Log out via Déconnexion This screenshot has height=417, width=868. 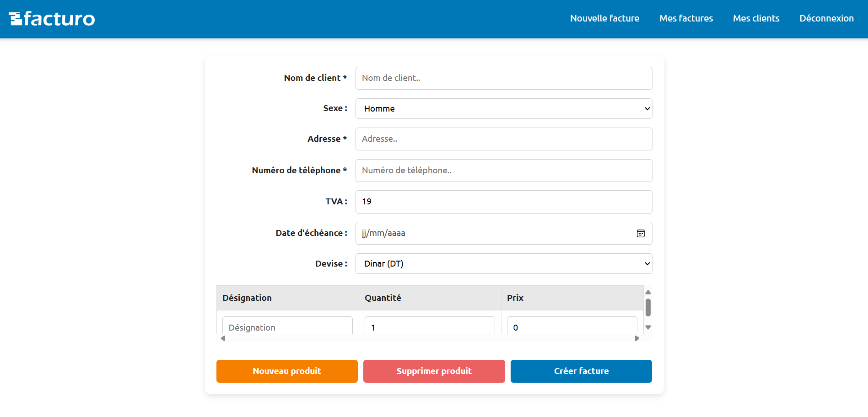pos(826,19)
